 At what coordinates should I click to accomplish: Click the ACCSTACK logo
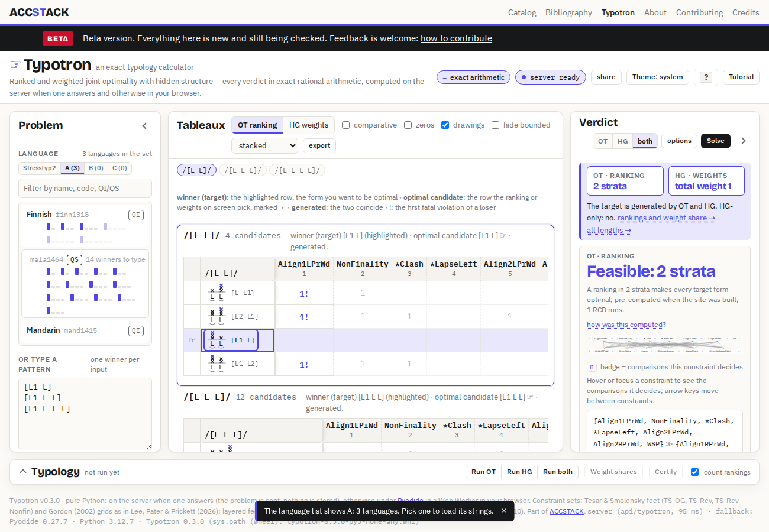pyautogui.click(x=39, y=12)
